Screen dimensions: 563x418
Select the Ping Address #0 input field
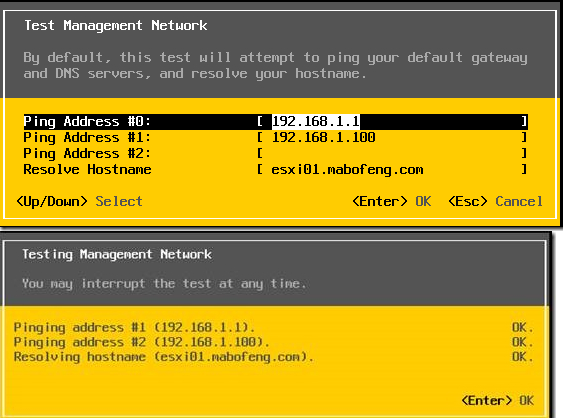click(392, 121)
